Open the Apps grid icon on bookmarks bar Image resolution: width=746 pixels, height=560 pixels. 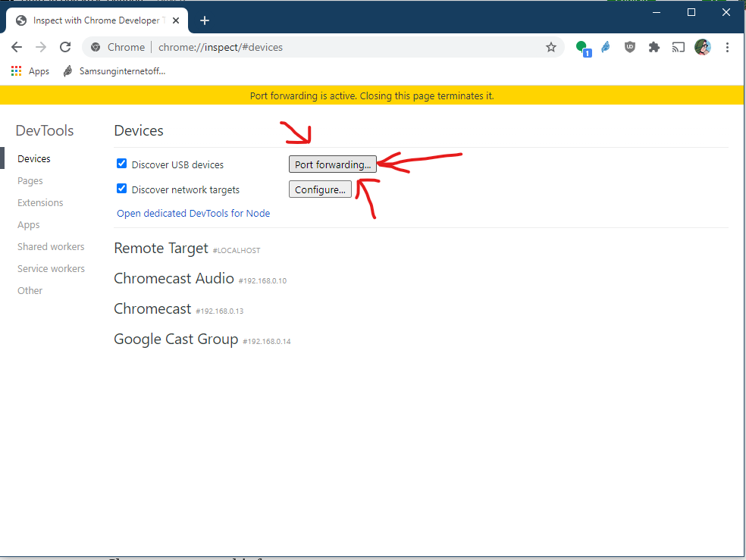[x=16, y=70]
